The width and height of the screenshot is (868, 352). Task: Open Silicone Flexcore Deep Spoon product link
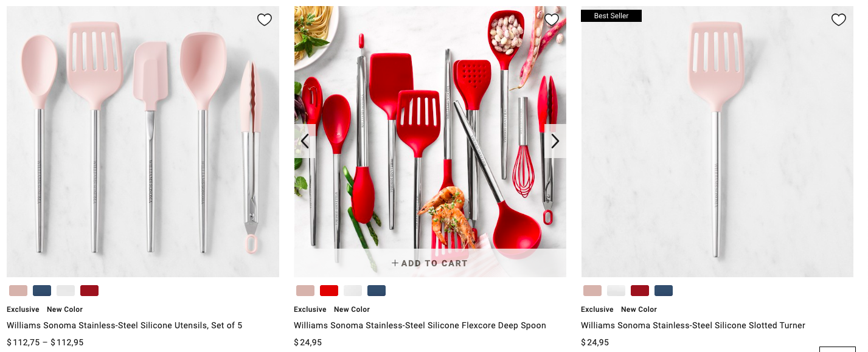pyautogui.click(x=420, y=325)
